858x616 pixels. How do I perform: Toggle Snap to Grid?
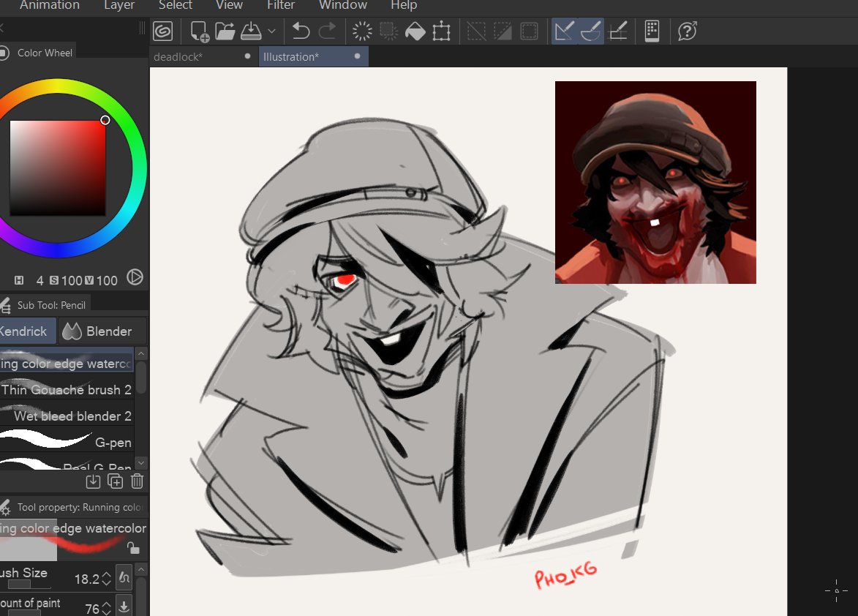click(618, 31)
